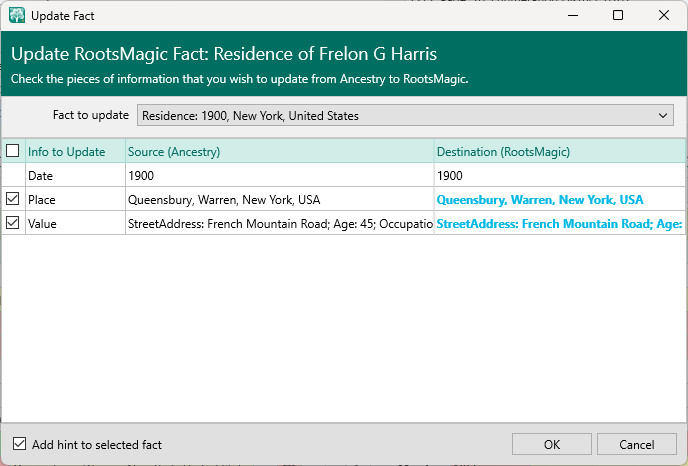Uncheck the Place row checkbox
688x466 pixels.
click(x=13, y=199)
